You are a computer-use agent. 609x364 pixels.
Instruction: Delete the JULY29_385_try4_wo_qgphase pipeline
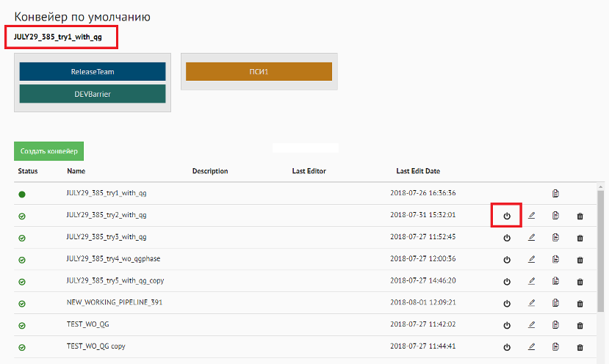(x=580, y=260)
